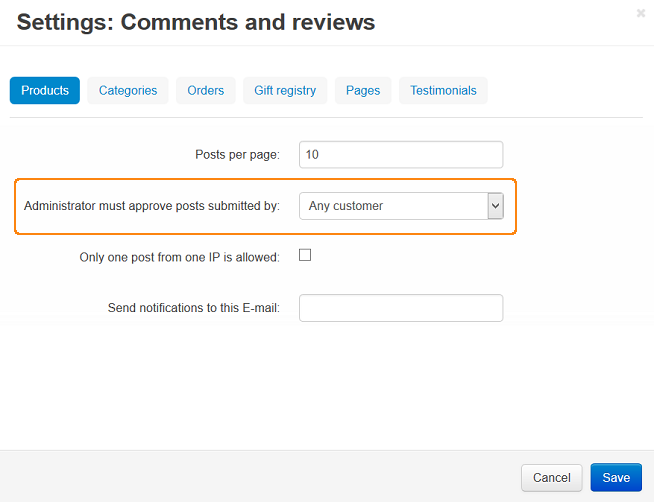Open the Products tab
The width and height of the screenshot is (654, 502).
(x=45, y=90)
